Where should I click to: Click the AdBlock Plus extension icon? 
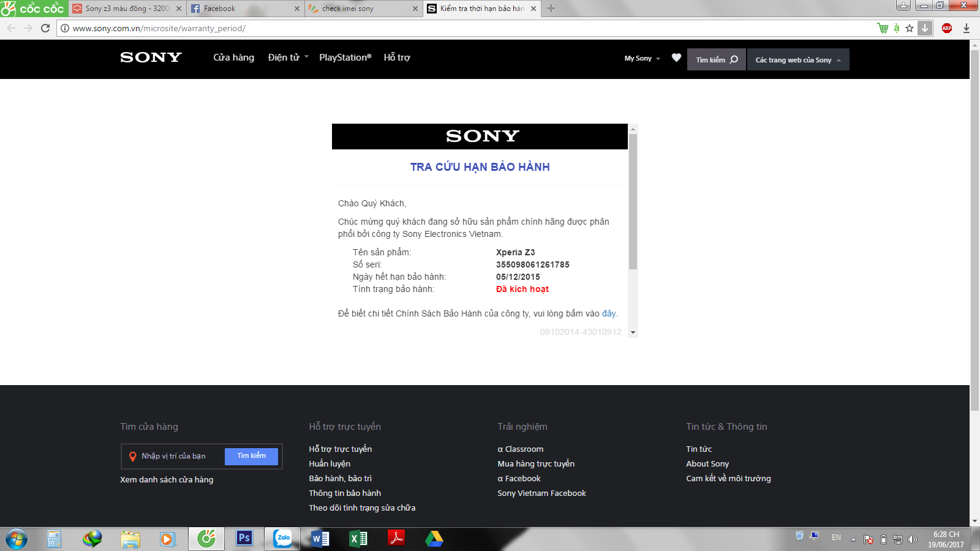coord(947,28)
